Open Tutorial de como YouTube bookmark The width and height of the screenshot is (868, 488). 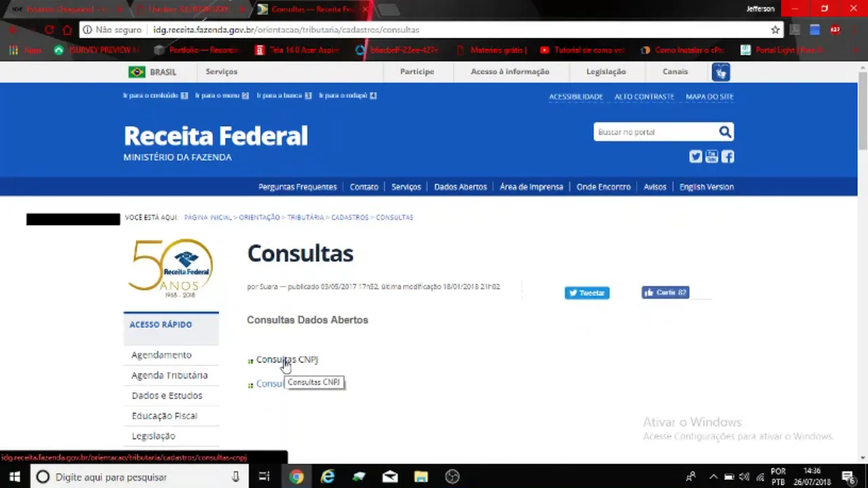click(x=582, y=50)
